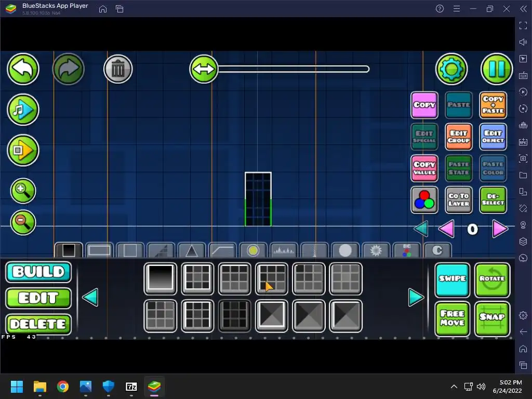This screenshot has width=532, height=399.
Task: Select the square outline tab
Action: tap(130, 250)
